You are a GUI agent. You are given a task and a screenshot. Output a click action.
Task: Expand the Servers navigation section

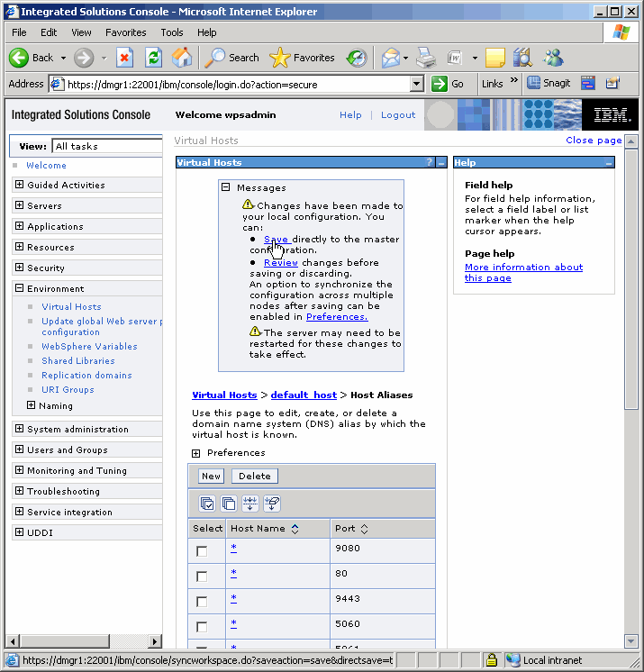point(19,206)
